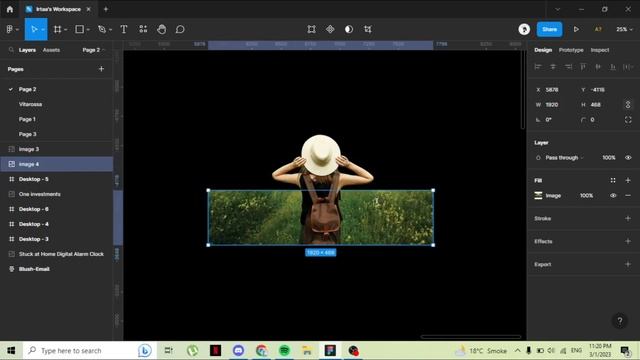Add an Export setting
Screen dimensions: 640x360
point(628,264)
